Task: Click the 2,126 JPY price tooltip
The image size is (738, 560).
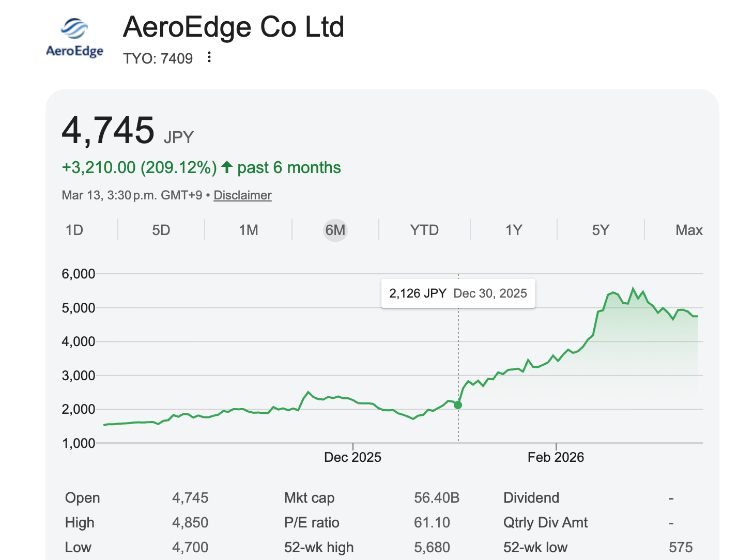Action: [x=458, y=293]
